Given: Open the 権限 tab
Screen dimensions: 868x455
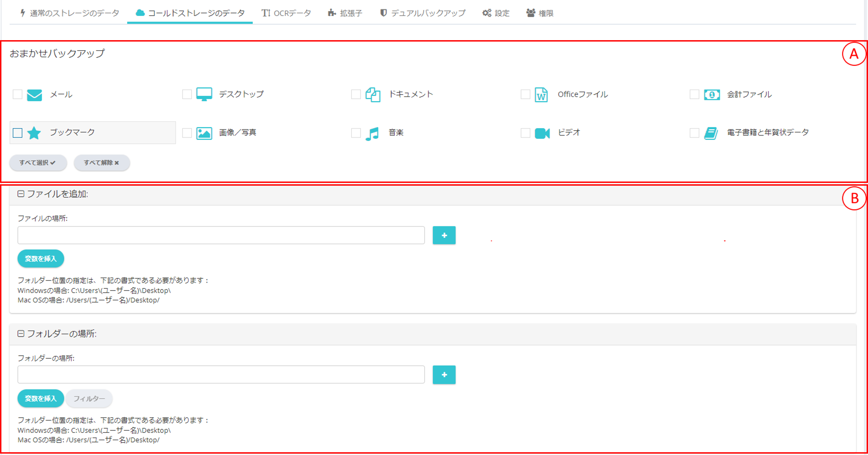Looking at the screenshot, I should point(540,13).
